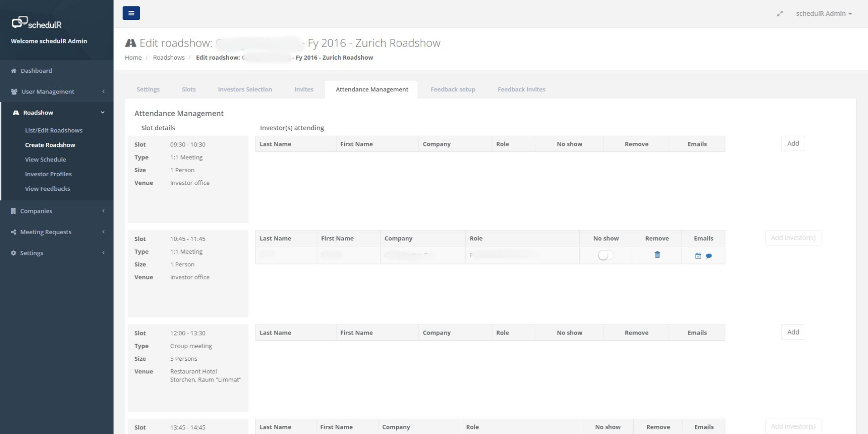This screenshot has height=434, width=868.
Task: Open the calendar email icon for the 10:45 investor
Action: pyautogui.click(x=699, y=255)
